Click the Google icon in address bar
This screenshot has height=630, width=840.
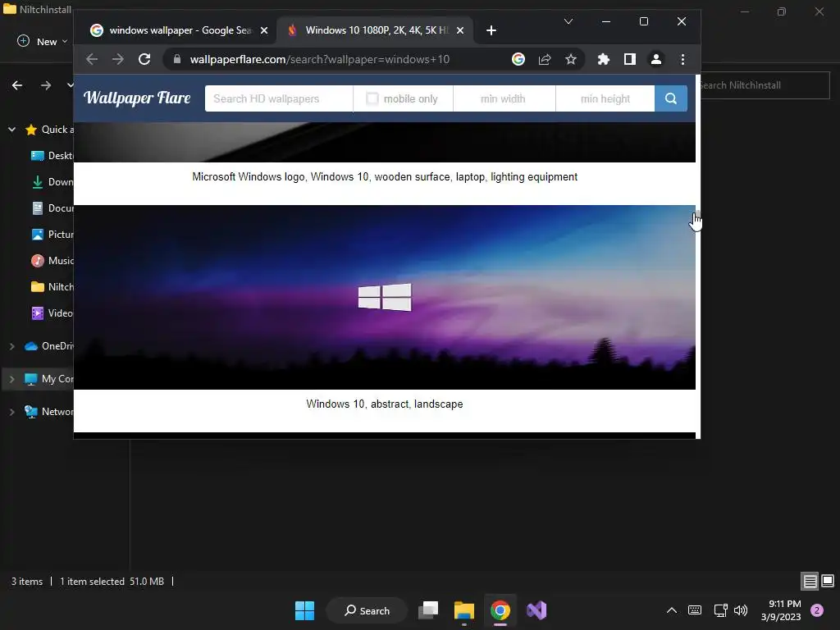tap(518, 59)
